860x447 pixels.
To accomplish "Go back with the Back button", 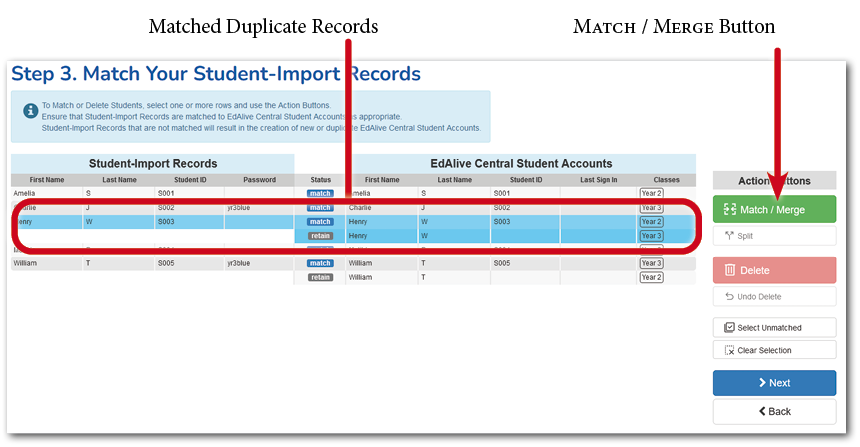I will [x=774, y=411].
